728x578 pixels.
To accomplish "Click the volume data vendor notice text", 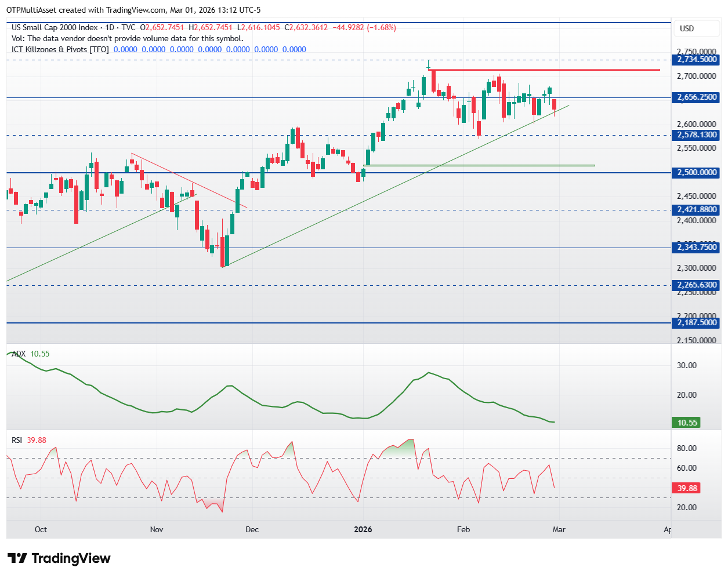I will (128, 38).
